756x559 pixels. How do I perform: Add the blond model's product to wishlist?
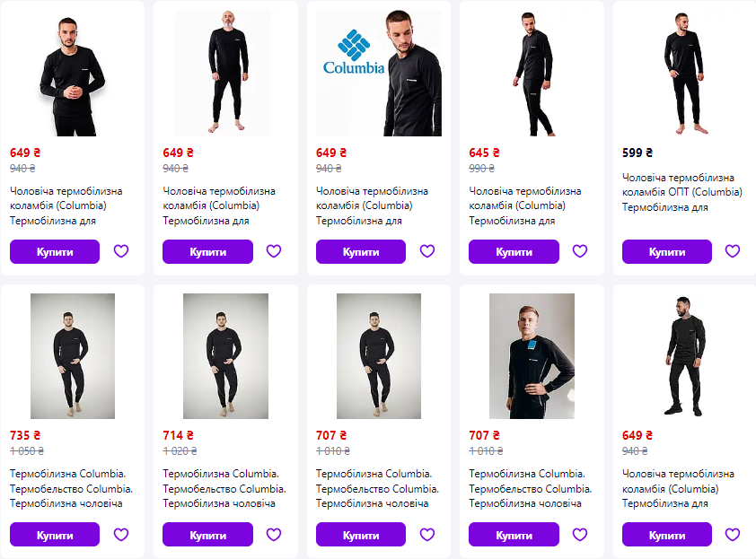[x=580, y=535]
